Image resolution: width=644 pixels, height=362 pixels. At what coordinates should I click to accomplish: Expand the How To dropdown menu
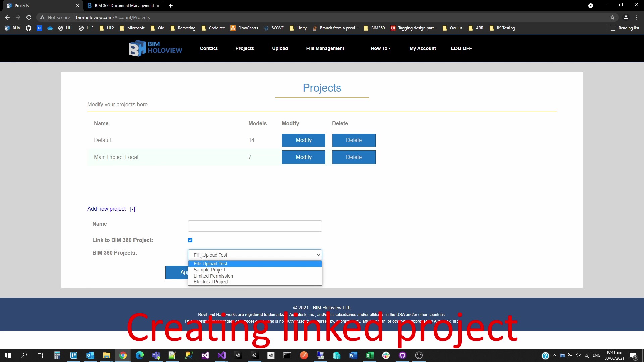pyautogui.click(x=380, y=48)
